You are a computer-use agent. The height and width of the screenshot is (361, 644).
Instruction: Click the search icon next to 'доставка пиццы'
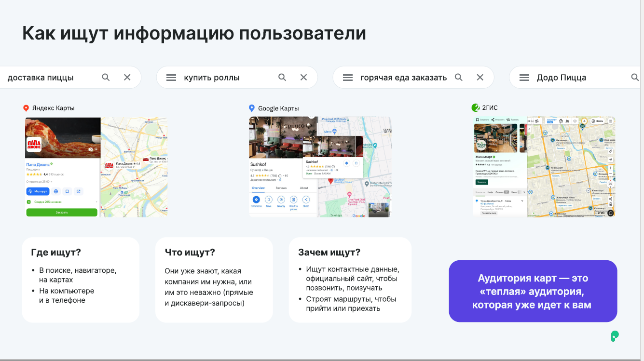click(106, 77)
